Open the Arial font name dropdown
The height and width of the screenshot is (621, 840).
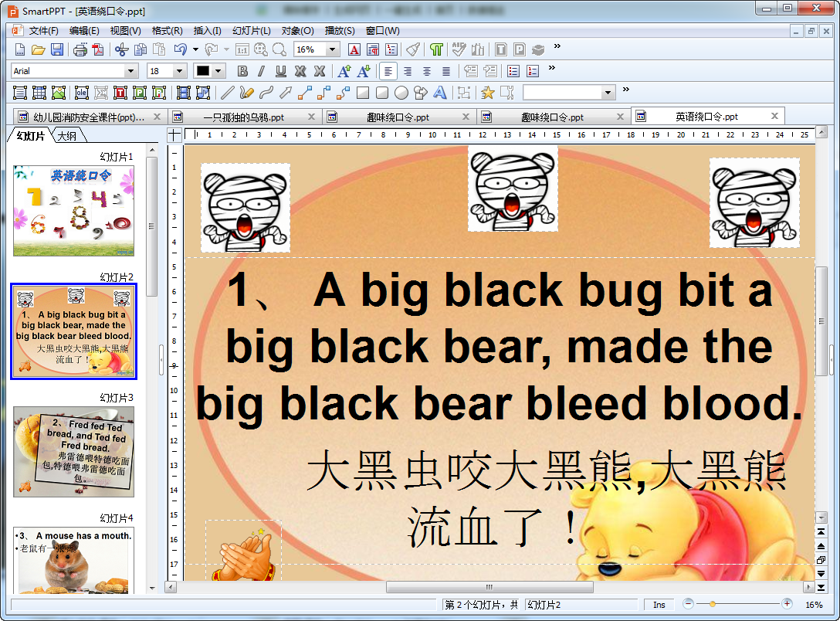[130, 71]
